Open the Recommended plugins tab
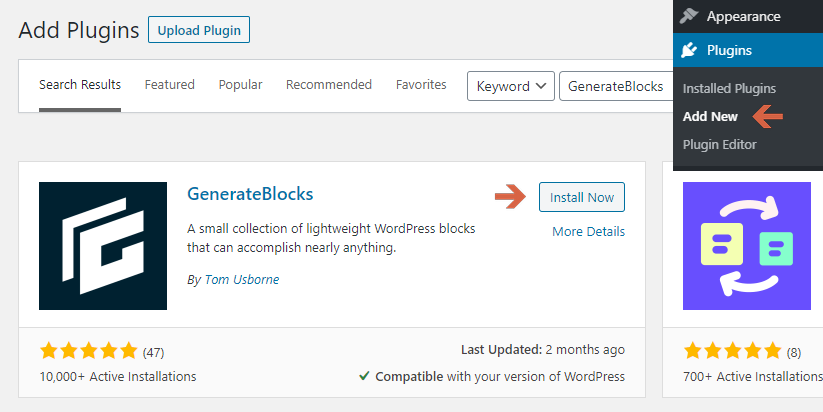The image size is (823, 412). coord(329,84)
